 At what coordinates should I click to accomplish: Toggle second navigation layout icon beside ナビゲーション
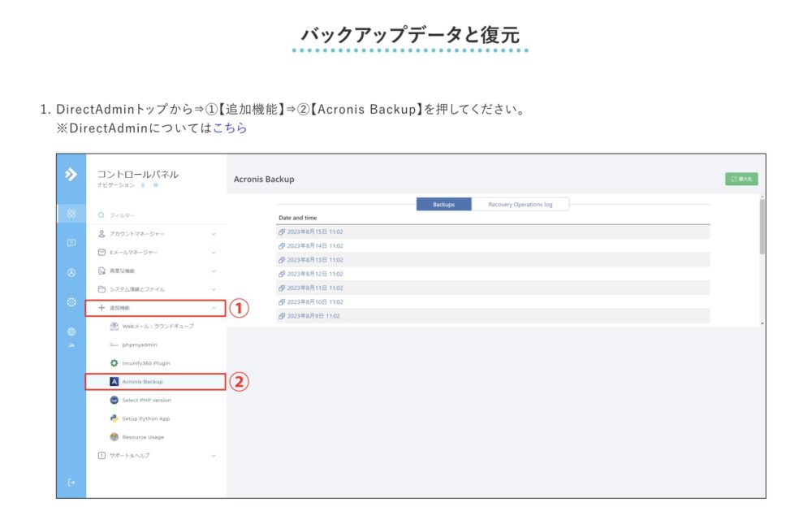[x=155, y=185]
